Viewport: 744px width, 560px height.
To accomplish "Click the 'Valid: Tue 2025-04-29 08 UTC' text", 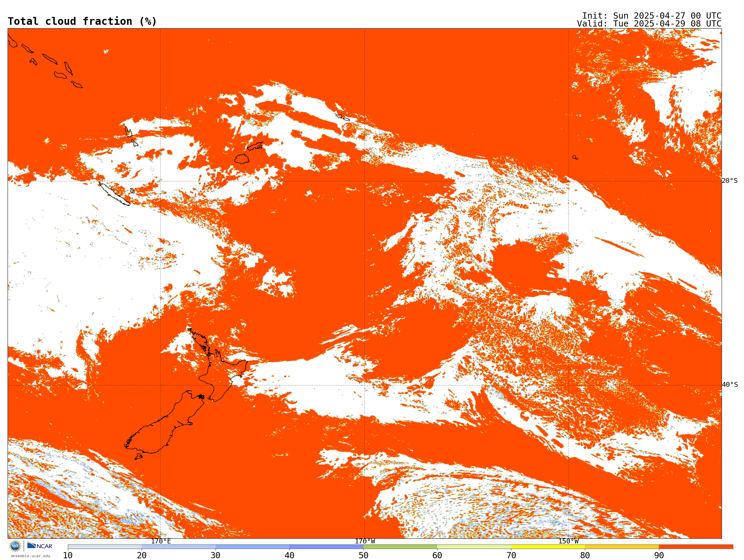I will 649,24.
